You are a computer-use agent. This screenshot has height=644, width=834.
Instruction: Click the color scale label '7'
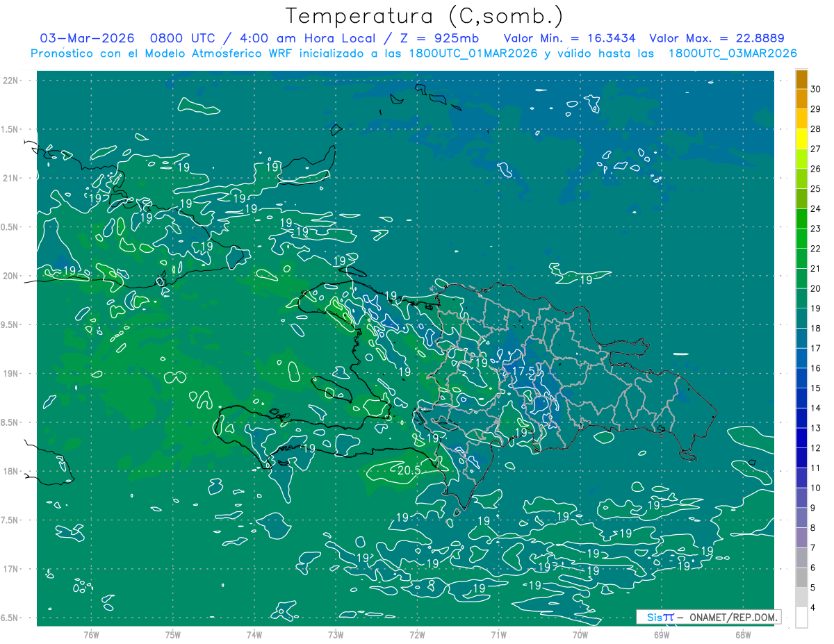[x=813, y=548]
